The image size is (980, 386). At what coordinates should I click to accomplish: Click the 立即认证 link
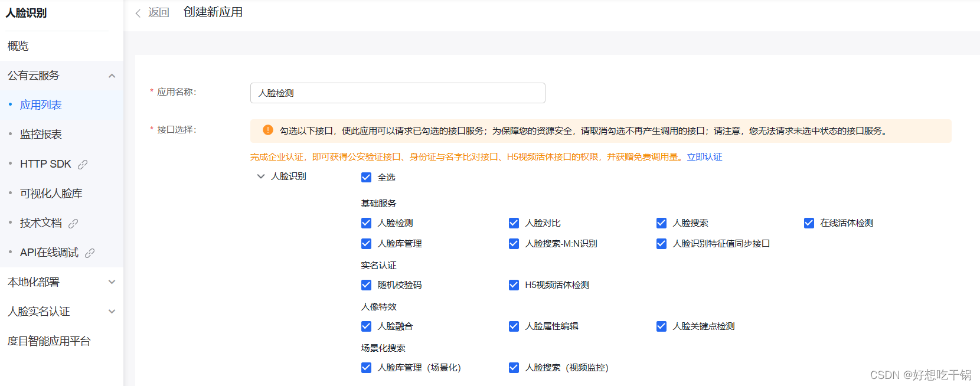(x=704, y=156)
